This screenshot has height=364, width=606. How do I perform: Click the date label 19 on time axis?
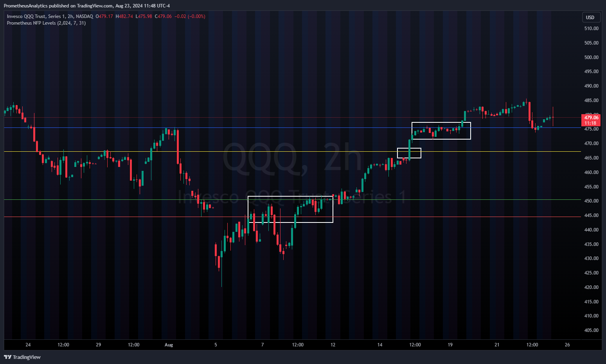pos(450,345)
